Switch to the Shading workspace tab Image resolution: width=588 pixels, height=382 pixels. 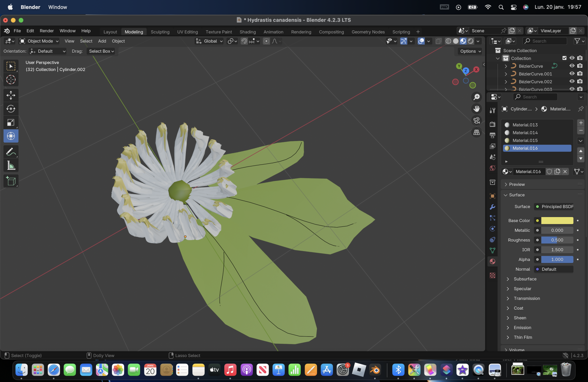[x=247, y=32]
